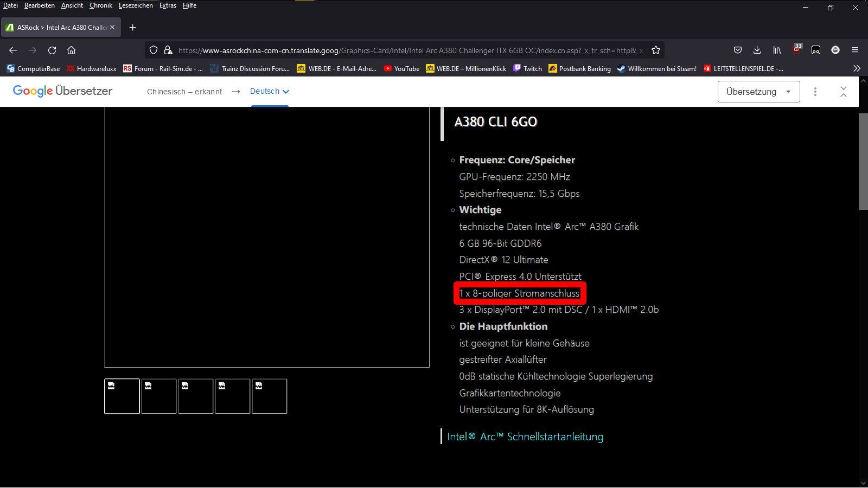Image resolution: width=868 pixels, height=488 pixels.
Task: Click the Google Übersetzer logo
Action: point(62,91)
